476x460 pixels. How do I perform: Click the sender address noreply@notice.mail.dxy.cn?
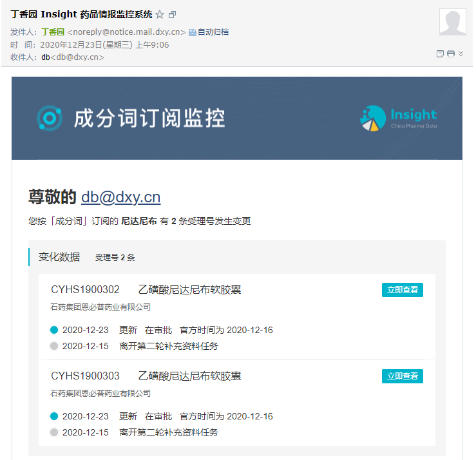click(x=126, y=32)
